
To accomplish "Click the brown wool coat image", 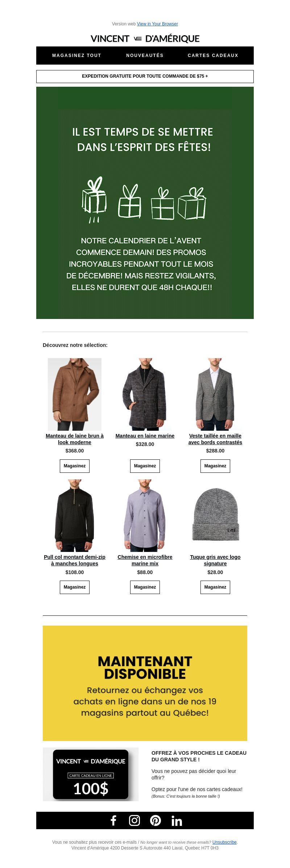I will [x=75, y=394].
